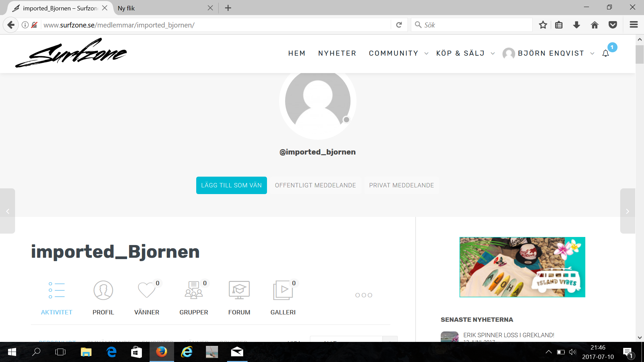
Task: Open the site information icon in address bar
Action: coord(25,25)
